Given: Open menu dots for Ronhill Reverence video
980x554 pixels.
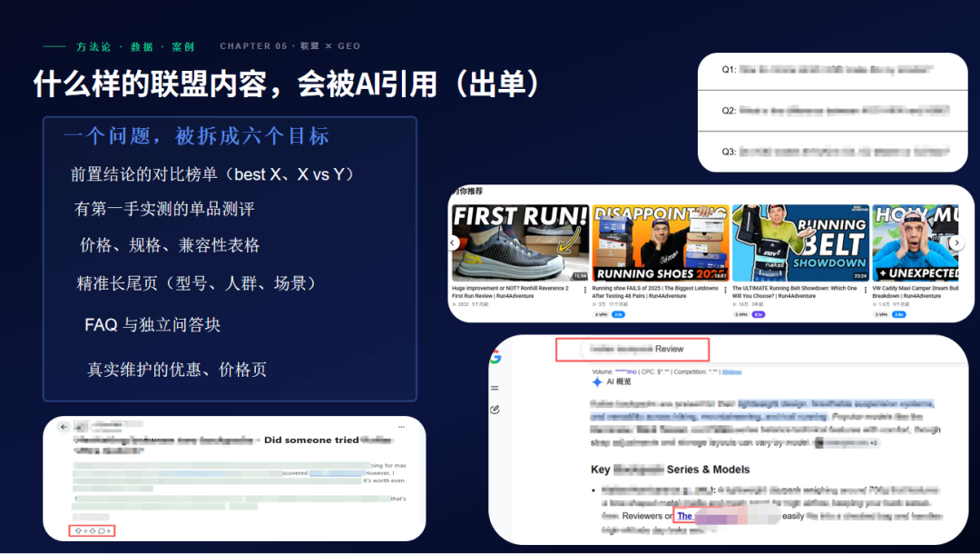Looking at the screenshot, I should (585, 290).
